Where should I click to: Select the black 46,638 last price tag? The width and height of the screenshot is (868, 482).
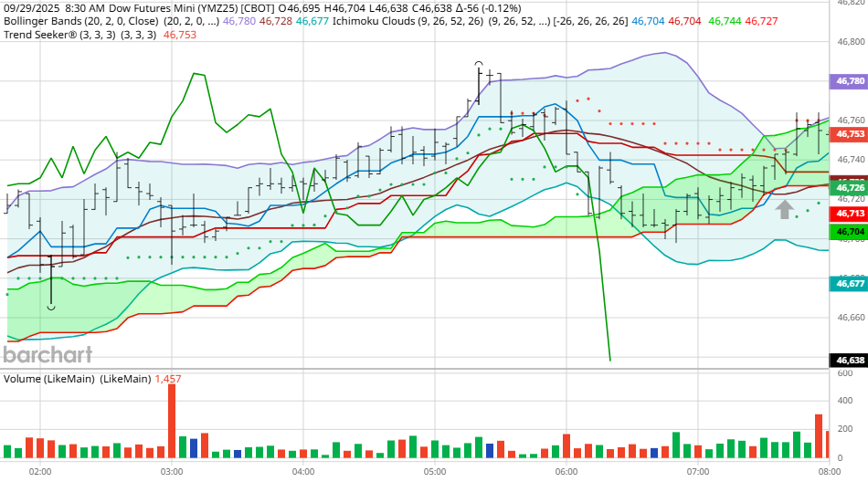(x=849, y=361)
